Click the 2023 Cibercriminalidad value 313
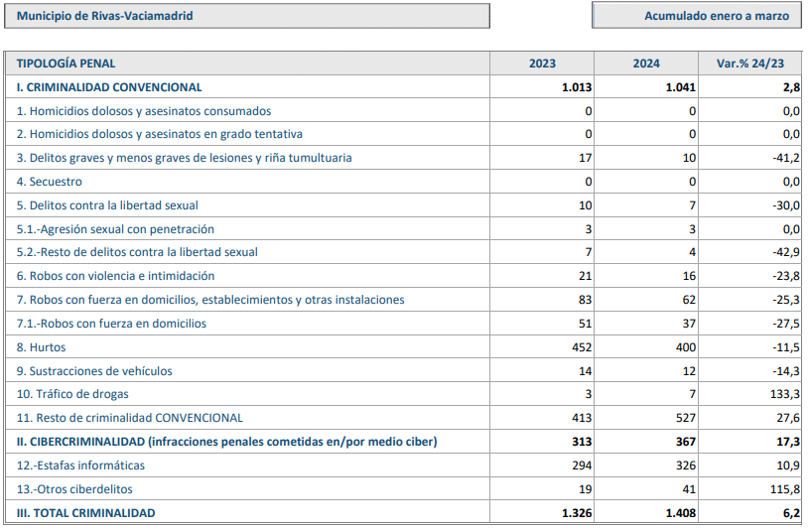810x532 pixels. [582, 442]
